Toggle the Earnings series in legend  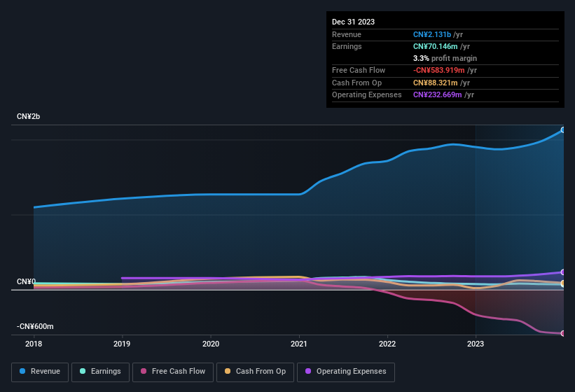100,372
